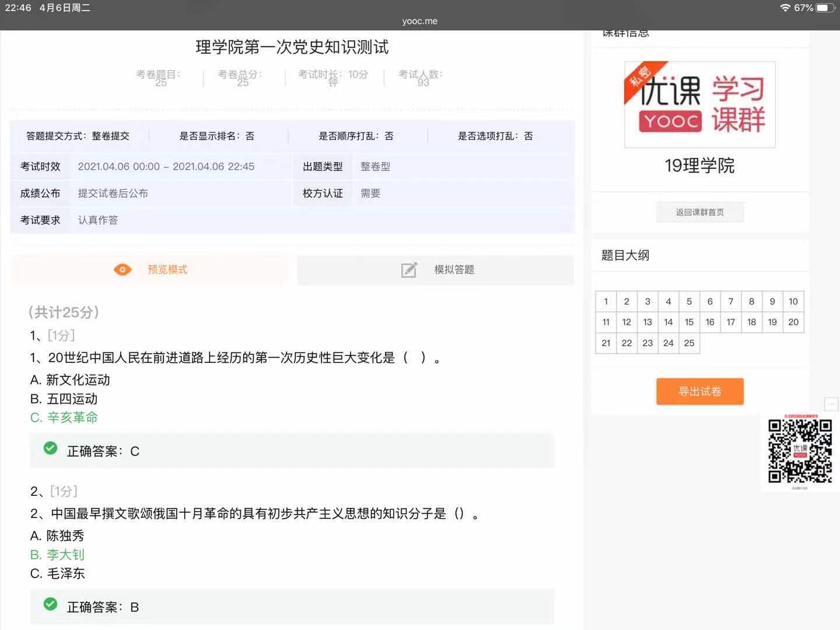Tap the YOOC QR code image
The width and height of the screenshot is (840, 630).
click(x=800, y=451)
